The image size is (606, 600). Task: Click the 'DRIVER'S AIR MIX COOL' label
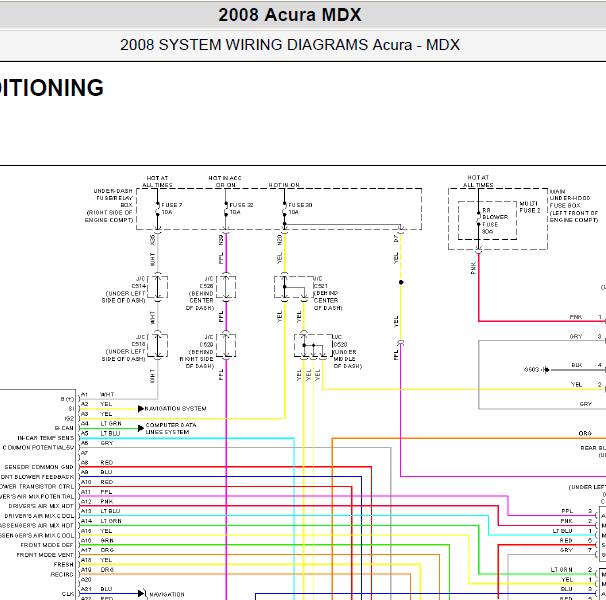click(x=39, y=516)
